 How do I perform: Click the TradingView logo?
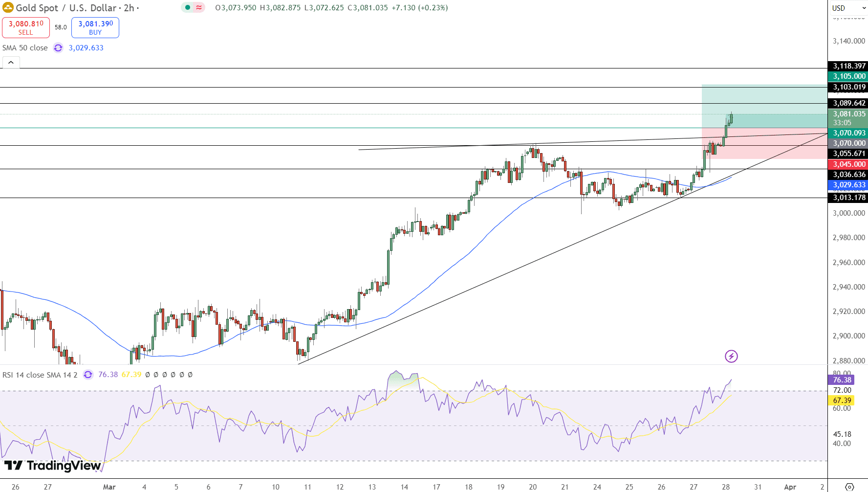coord(53,466)
